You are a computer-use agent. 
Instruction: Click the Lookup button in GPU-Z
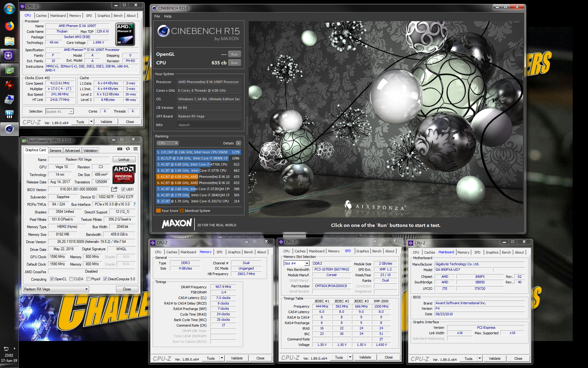point(124,159)
